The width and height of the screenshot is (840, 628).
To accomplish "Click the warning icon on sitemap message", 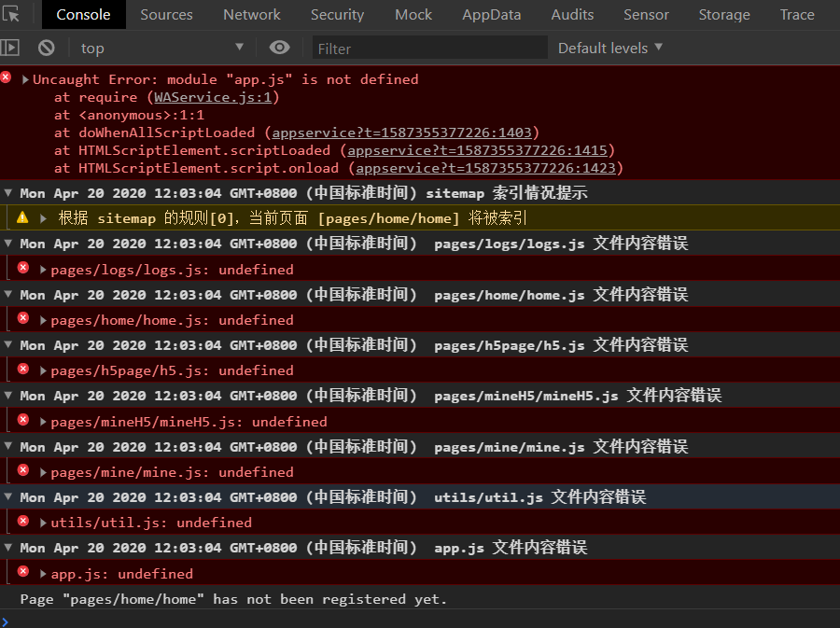I will [x=22, y=217].
